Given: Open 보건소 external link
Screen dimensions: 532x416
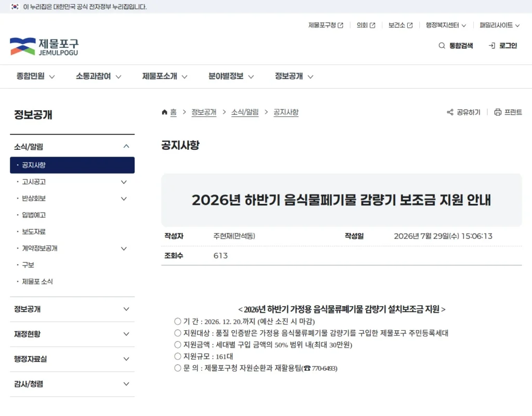Looking at the screenshot, I should [401, 25].
